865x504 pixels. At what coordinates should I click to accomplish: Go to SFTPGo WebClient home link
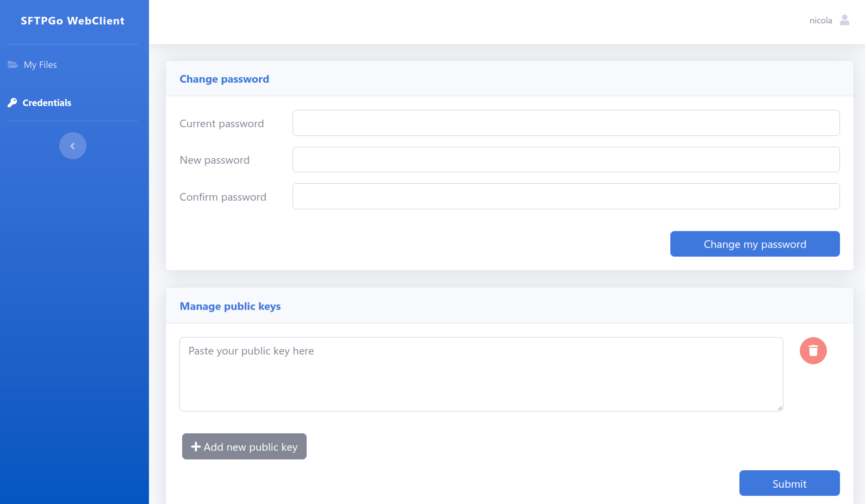coord(73,21)
